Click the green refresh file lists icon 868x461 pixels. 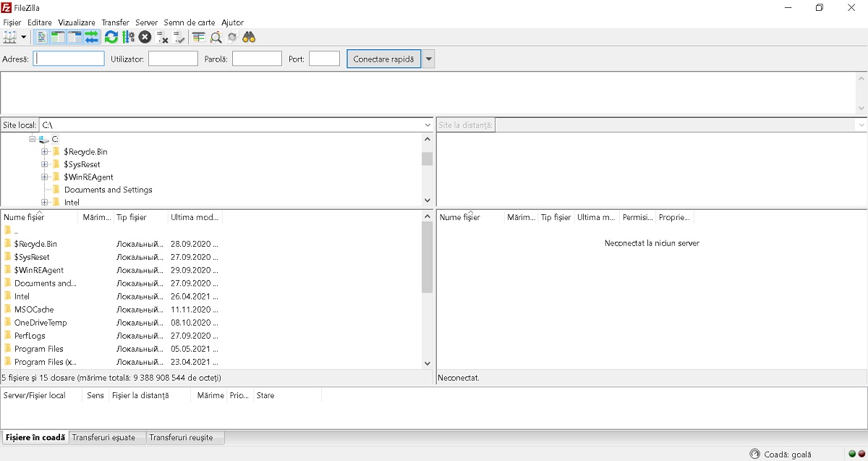click(x=111, y=37)
